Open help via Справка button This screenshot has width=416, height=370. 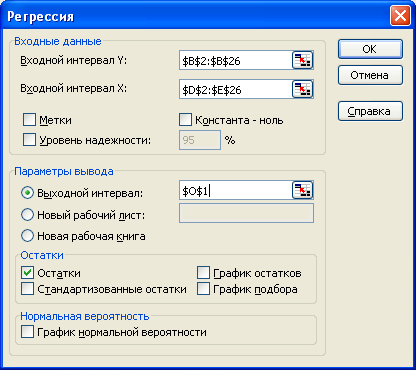click(x=370, y=111)
